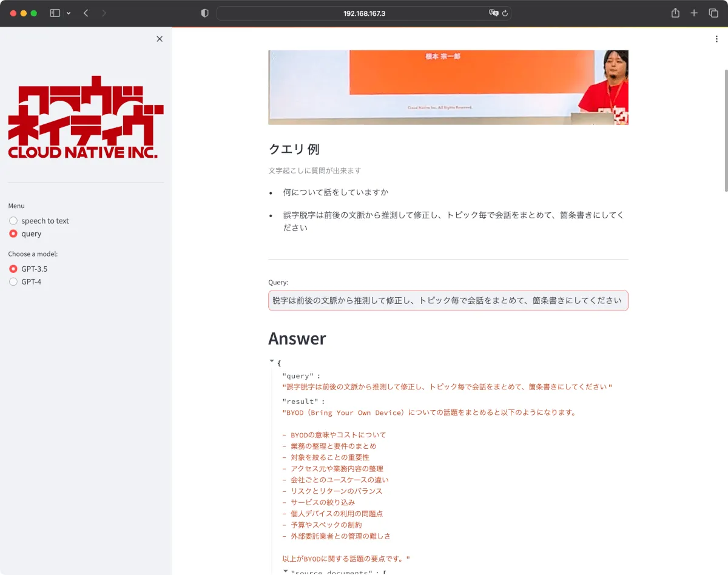The image size is (728, 575).
Task: Show Safari tab overview icon
Action: coord(713,13)
